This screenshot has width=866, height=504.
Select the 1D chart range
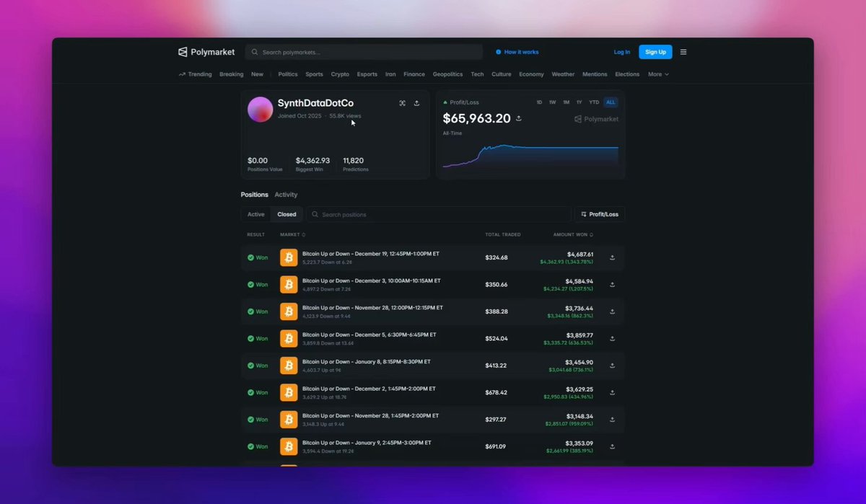pyautogui.click(x=539, y=102)
